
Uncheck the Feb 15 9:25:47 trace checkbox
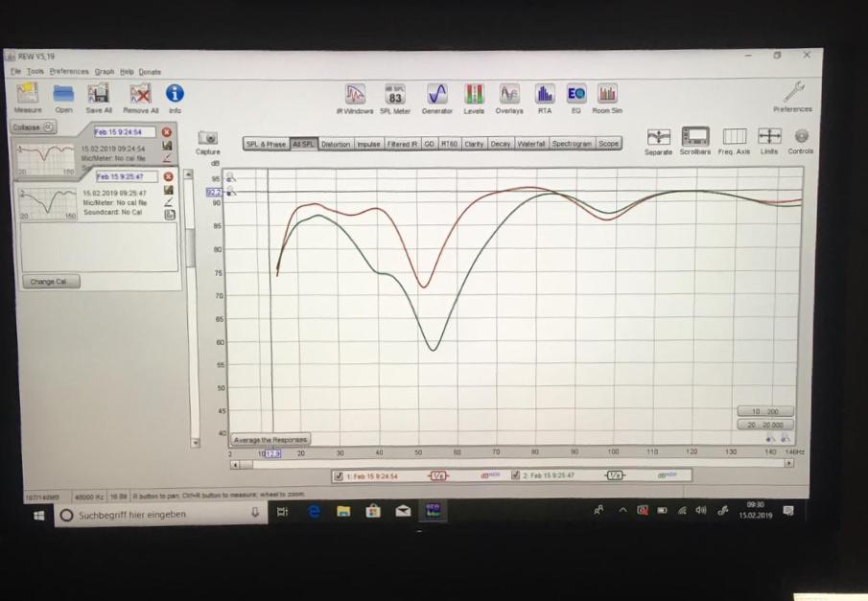coord(516,475)
